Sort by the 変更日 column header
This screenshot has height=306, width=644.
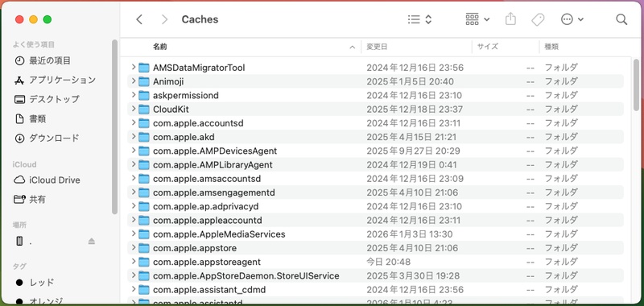377,47
